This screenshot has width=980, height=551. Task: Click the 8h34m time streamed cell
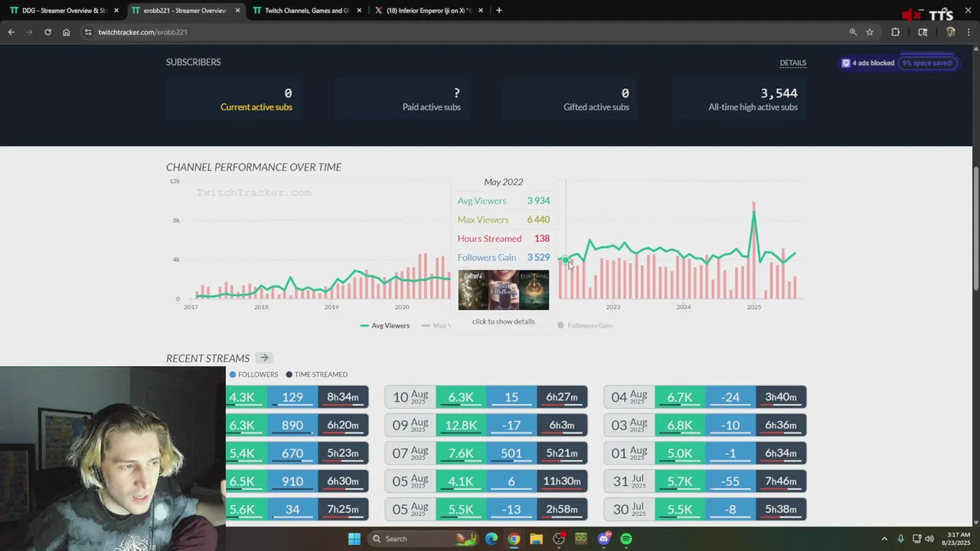click(343, 396)
